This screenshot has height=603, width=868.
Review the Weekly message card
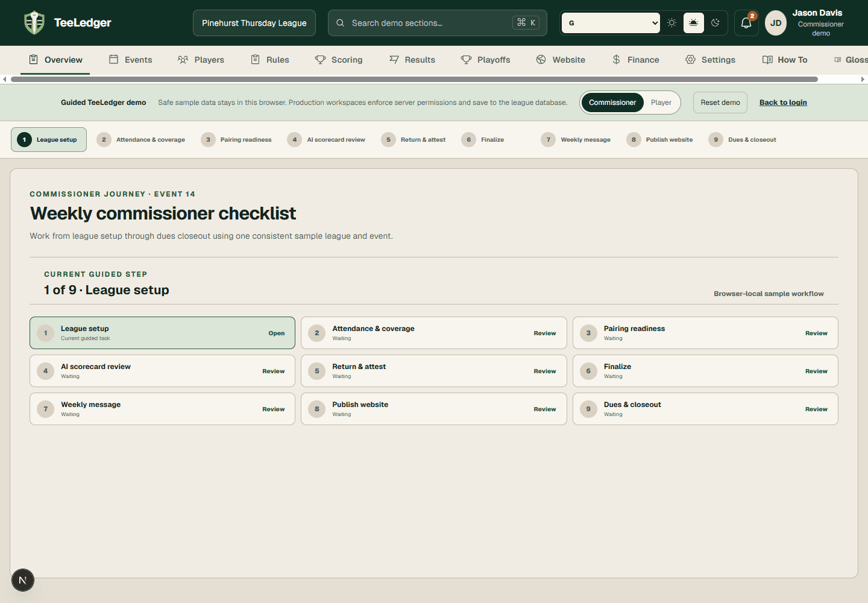tap(162, 409)
